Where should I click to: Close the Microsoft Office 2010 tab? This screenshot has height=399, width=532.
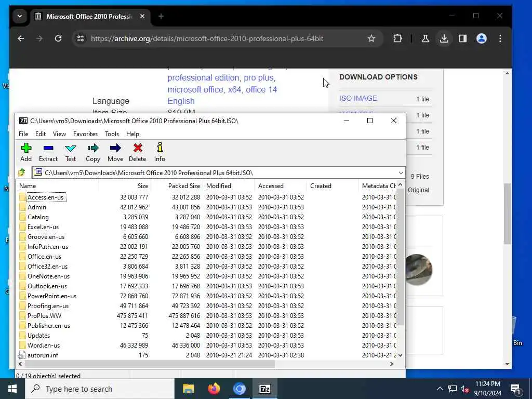(142, 16)
